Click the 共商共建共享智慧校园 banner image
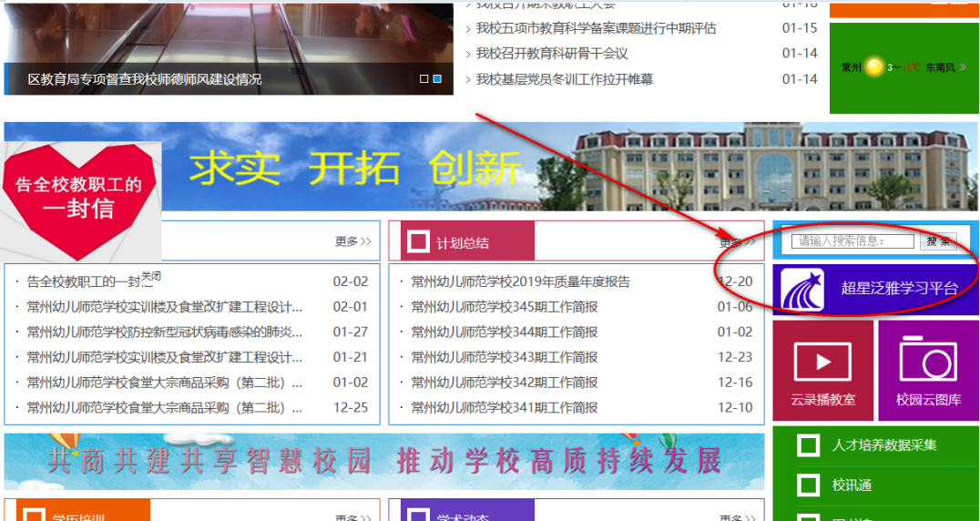This screenshot has height=521, width=980. pos(384,461)
